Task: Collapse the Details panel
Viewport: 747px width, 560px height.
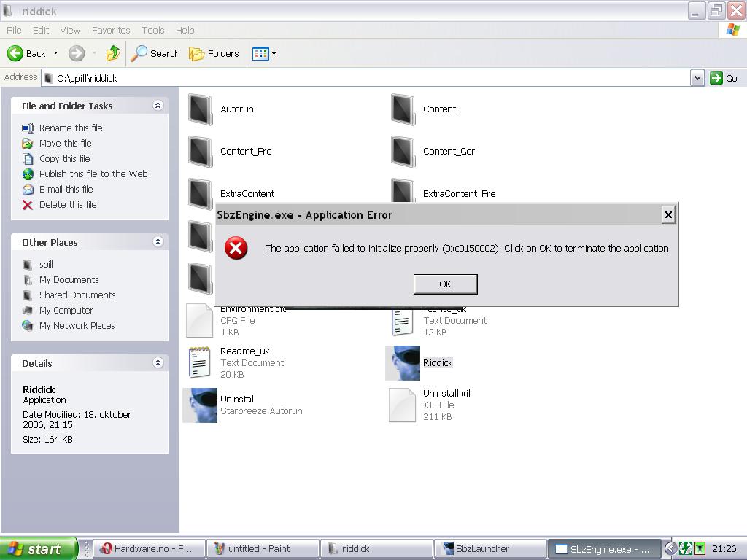Action: click(x=158, y=362)
